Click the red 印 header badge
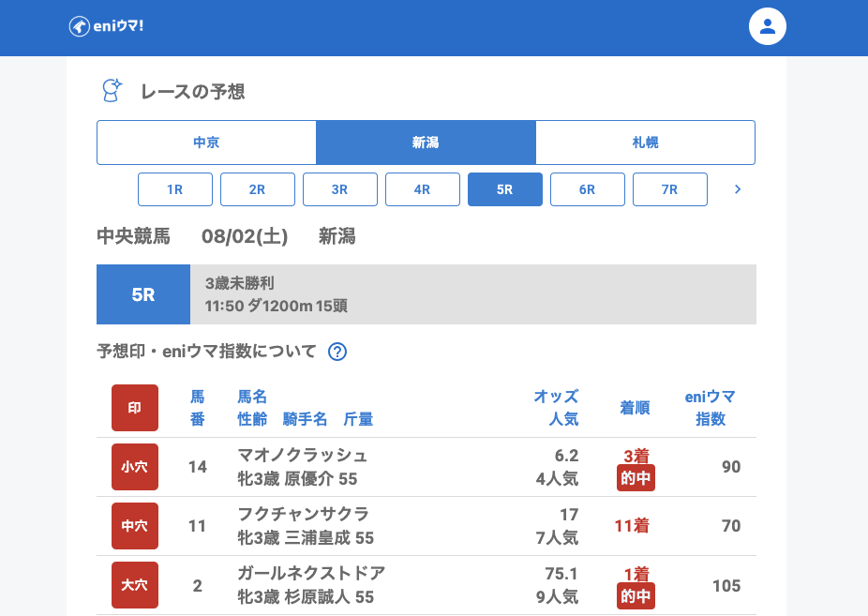Image resolution: width=868 pixels, height=616 pixels. pyautogui.click(x=135, y=408)
